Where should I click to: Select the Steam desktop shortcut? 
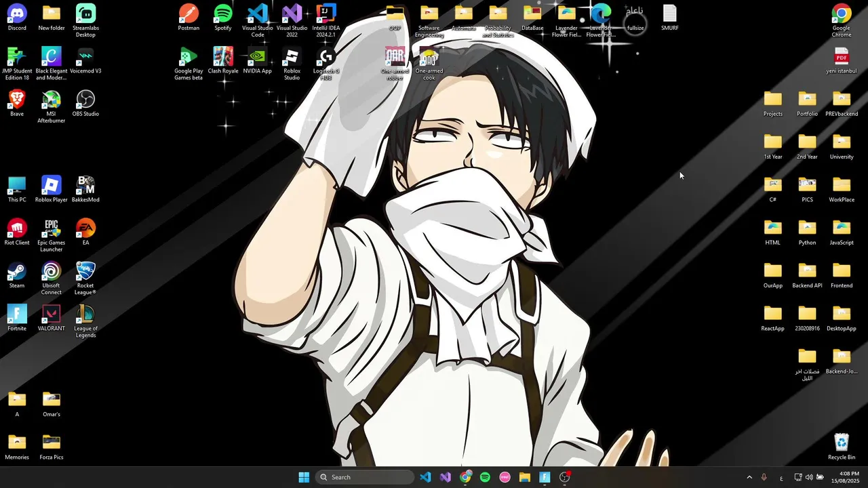click(x=17, y=275)
